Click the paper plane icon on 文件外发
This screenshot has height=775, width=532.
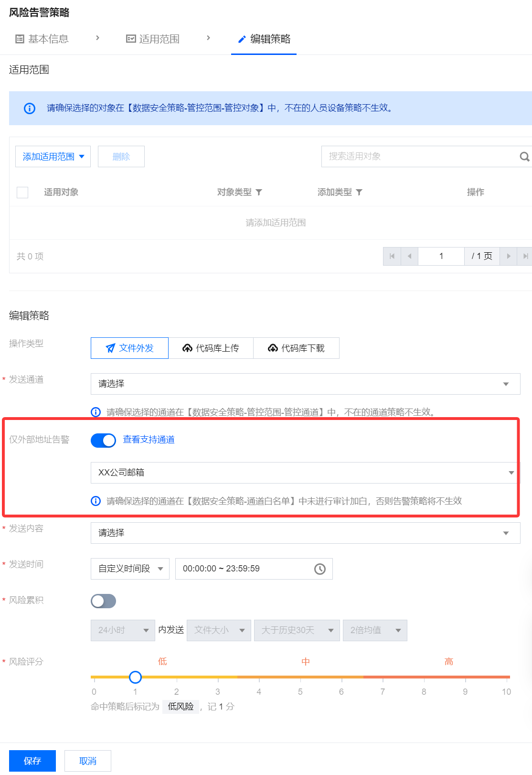point(110,348)
